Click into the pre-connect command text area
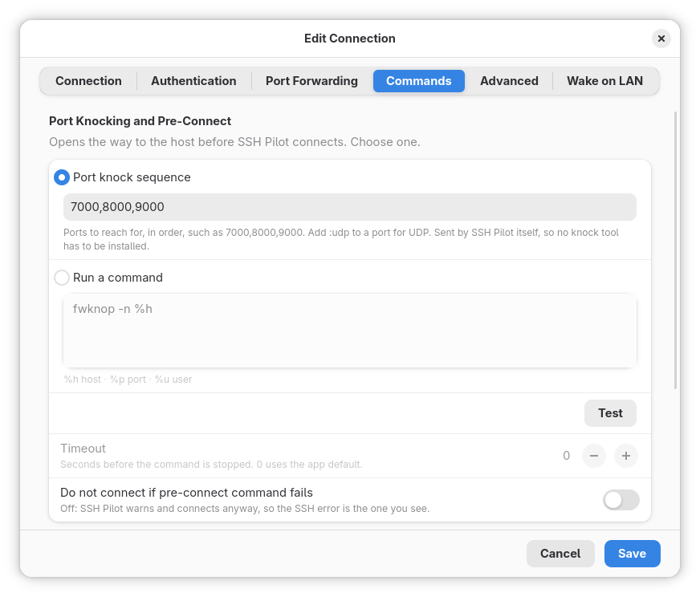Viewport: 700px width, 597px height. (349, 331)
